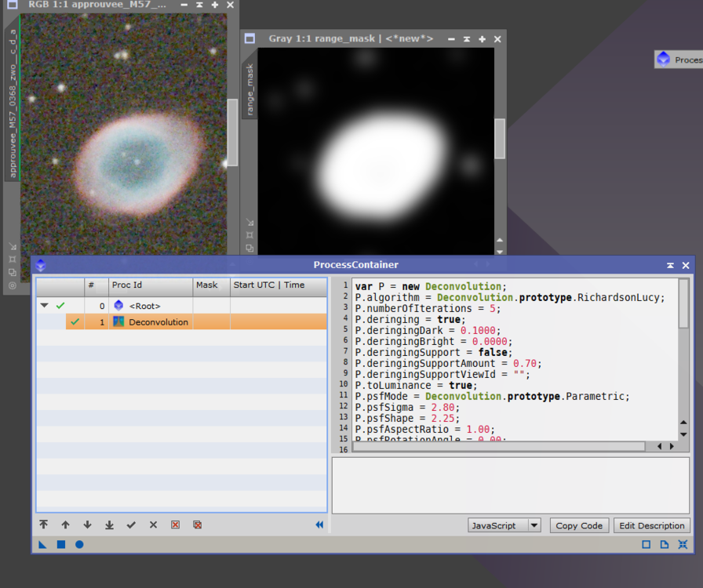Delete selected process with plain X icon

pos(153,524)
